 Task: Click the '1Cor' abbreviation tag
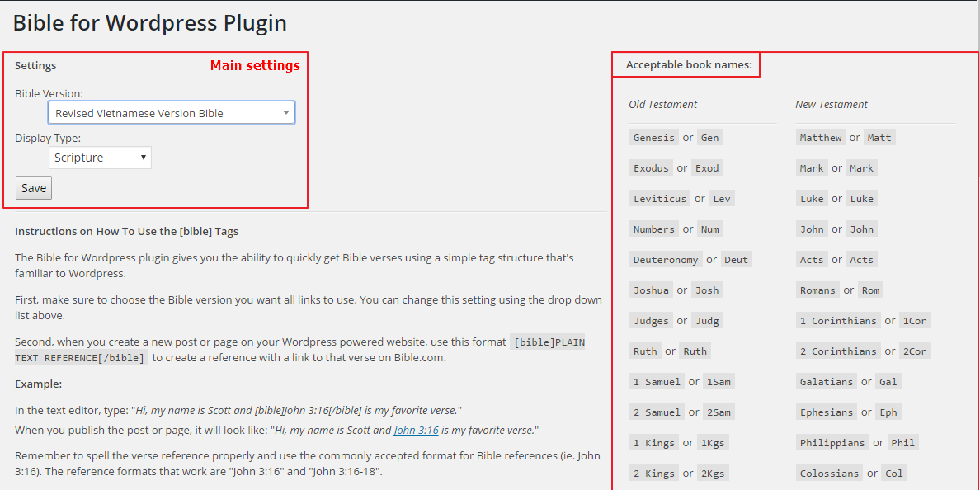point(915,321)
